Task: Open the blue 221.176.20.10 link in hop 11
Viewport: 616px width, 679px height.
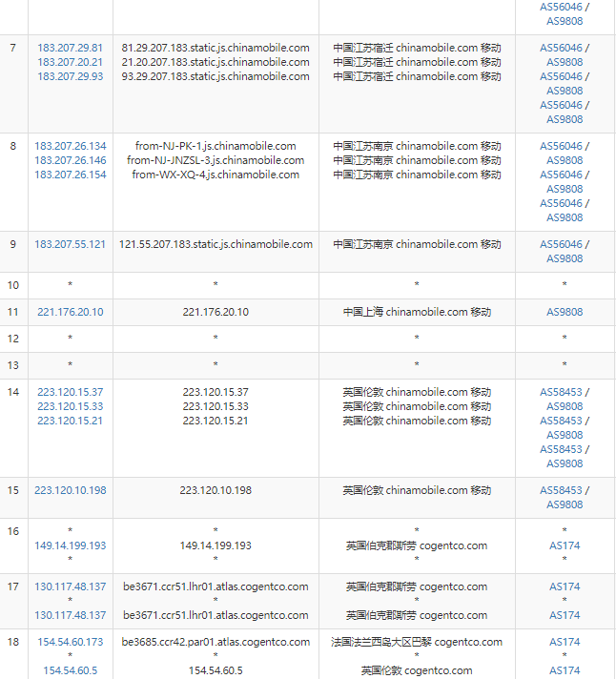Action: tap(71, 312)
